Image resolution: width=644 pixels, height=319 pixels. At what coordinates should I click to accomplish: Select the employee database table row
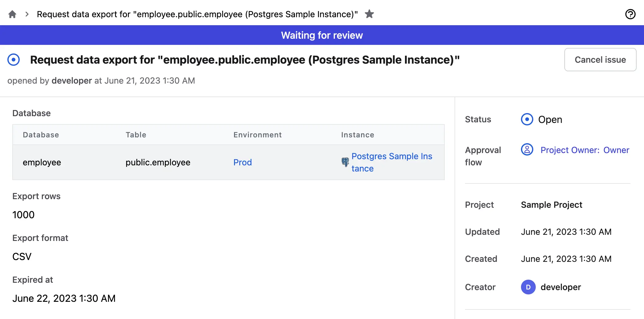click(228, 162)
